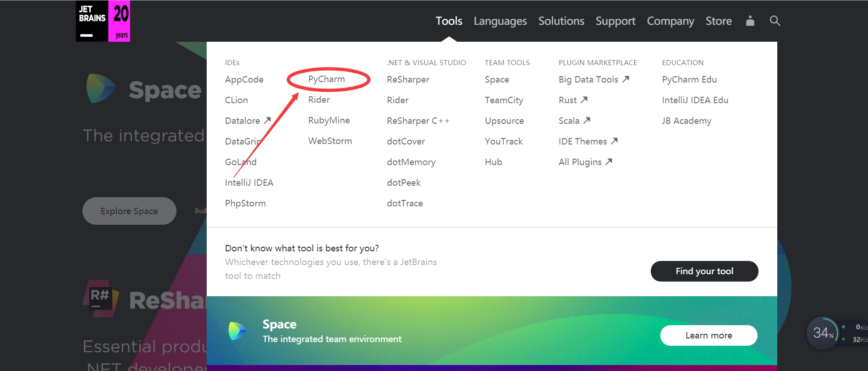Open the IDE Themes link
868x371 pixels.
(588, 141)
